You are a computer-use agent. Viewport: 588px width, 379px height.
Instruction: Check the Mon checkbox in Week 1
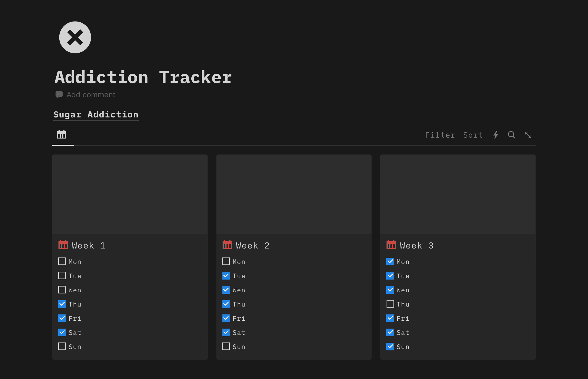coord(62,262)
